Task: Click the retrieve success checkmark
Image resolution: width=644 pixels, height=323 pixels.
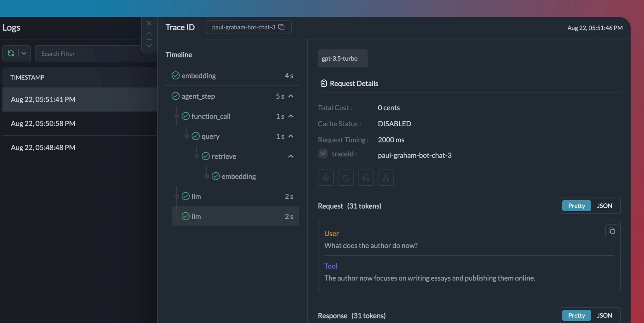Action: tap(206, 156)
